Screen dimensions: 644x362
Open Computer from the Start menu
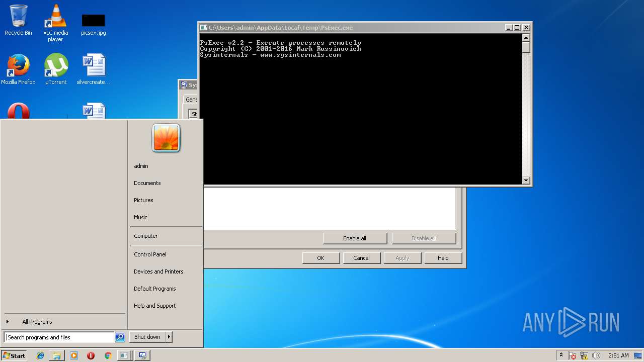[x=166, y=236]
